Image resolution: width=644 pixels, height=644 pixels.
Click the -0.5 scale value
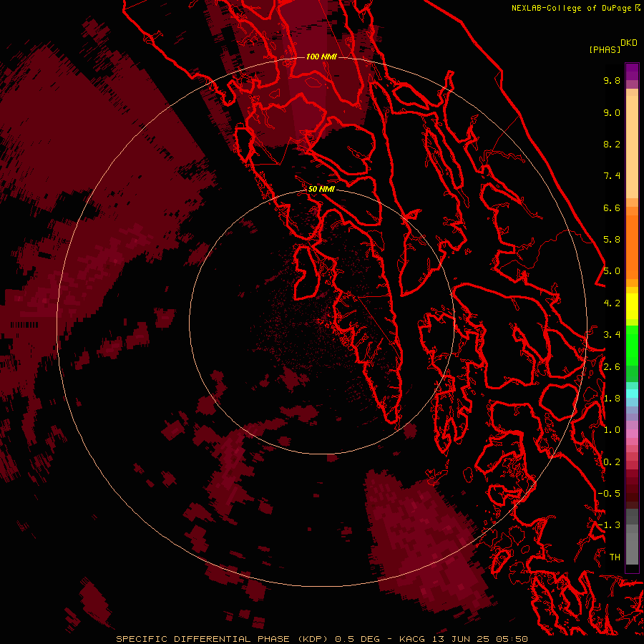609,494
